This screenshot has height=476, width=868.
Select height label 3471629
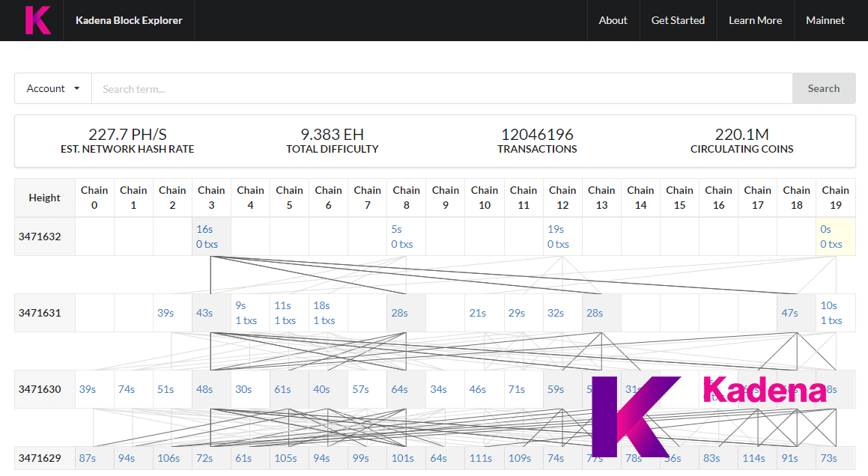point(40,458)
